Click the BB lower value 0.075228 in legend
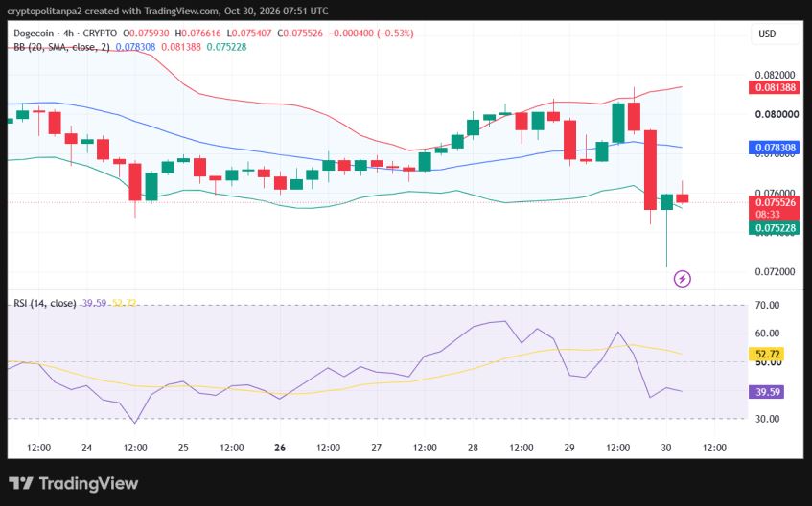Viewport: 812px width, 506px height. (x=226, y=47)
